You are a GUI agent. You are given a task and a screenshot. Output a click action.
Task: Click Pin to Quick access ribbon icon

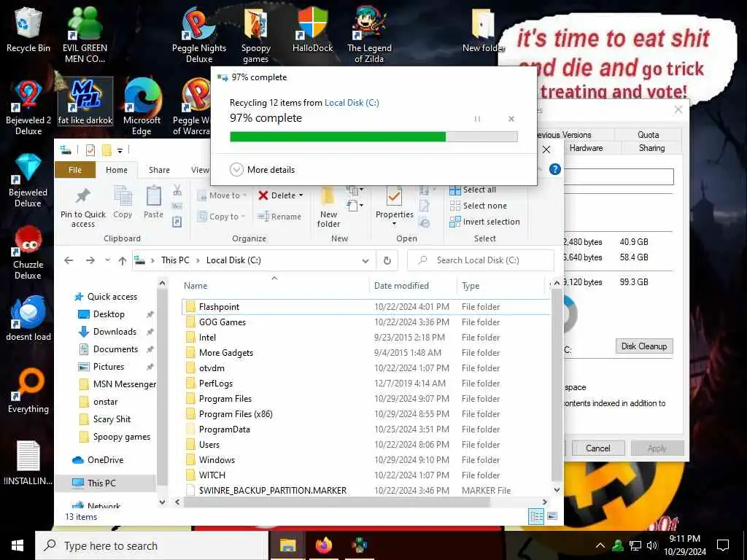point(83,206)
